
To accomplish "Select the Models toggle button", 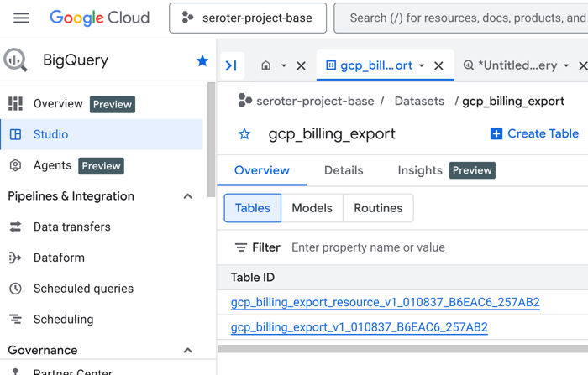I will pyautogui.click(x=312, y=208).
